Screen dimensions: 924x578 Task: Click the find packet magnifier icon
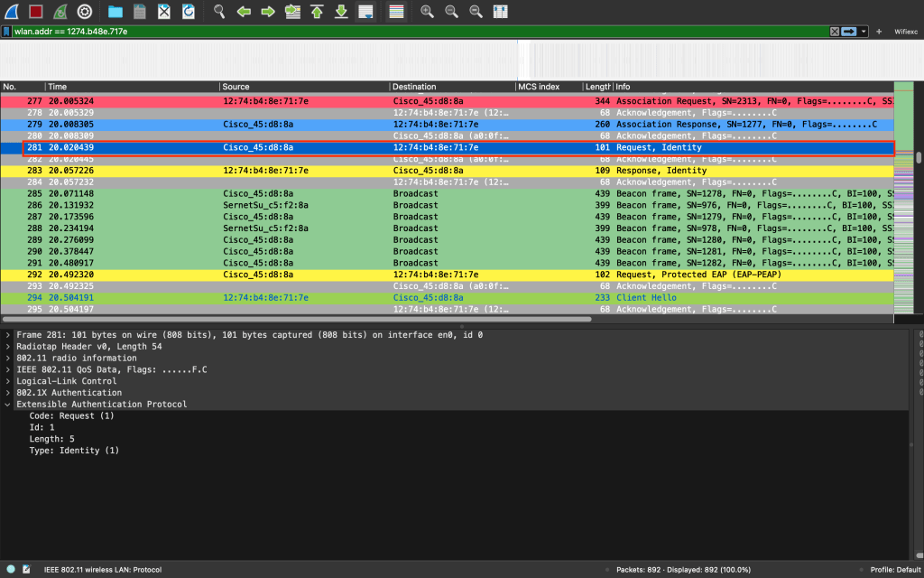[x=219, y=12]
